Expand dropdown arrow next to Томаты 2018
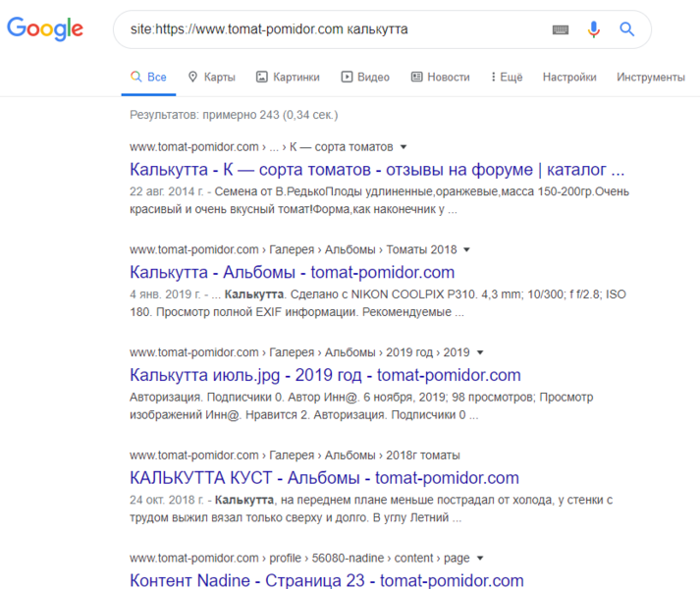Viewport: 700px width, 589px height. point(466,249)
